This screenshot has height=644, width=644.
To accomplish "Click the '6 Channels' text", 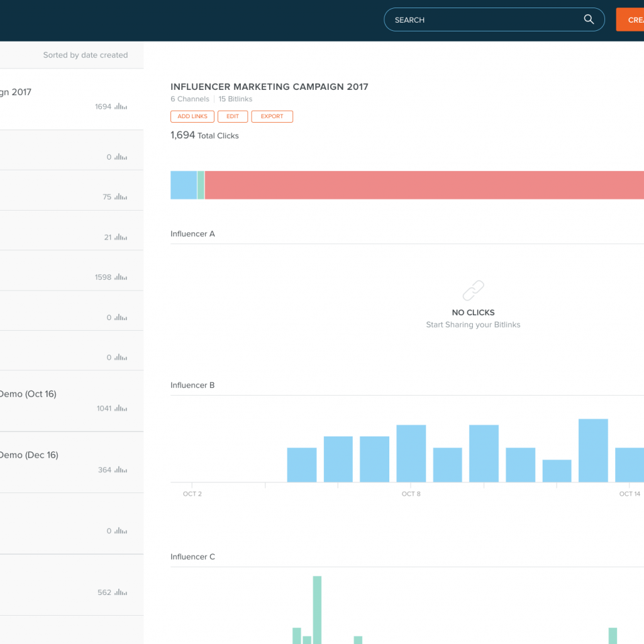I will pyautogui.click(x=190, y=99).
